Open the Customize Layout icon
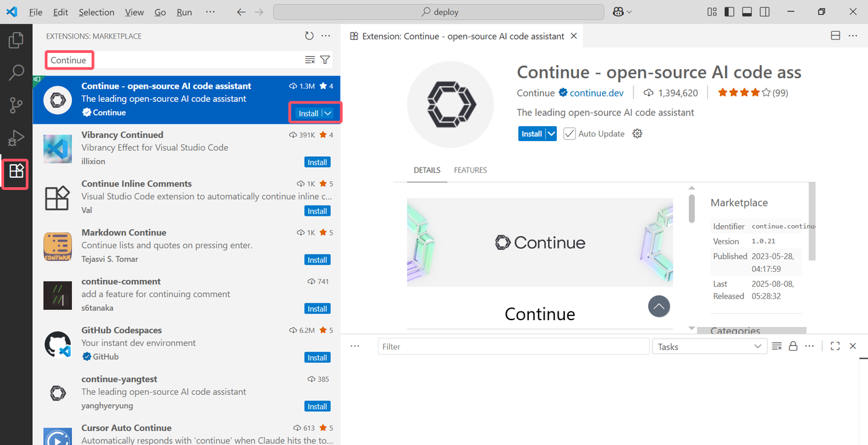The image size is (868, 445). 712,12
